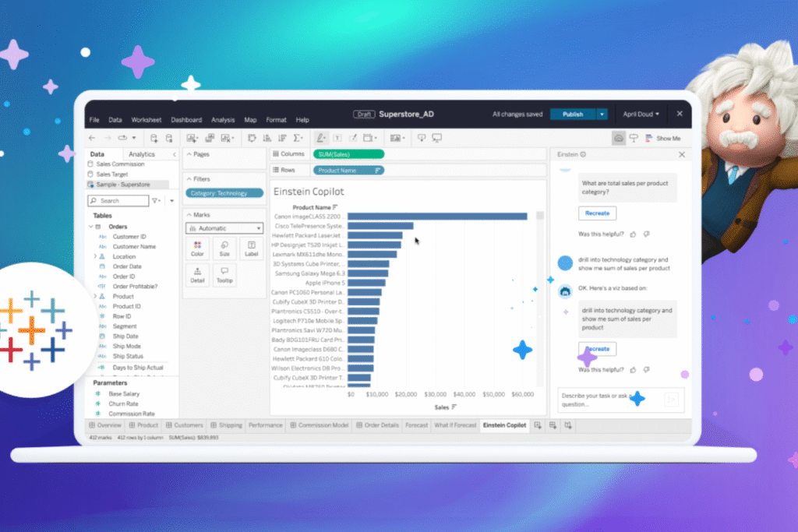The height and width of the screenshot is (532, 798).
Task: Click the sort icon next to Sales axis title
Action: point(454,407)
